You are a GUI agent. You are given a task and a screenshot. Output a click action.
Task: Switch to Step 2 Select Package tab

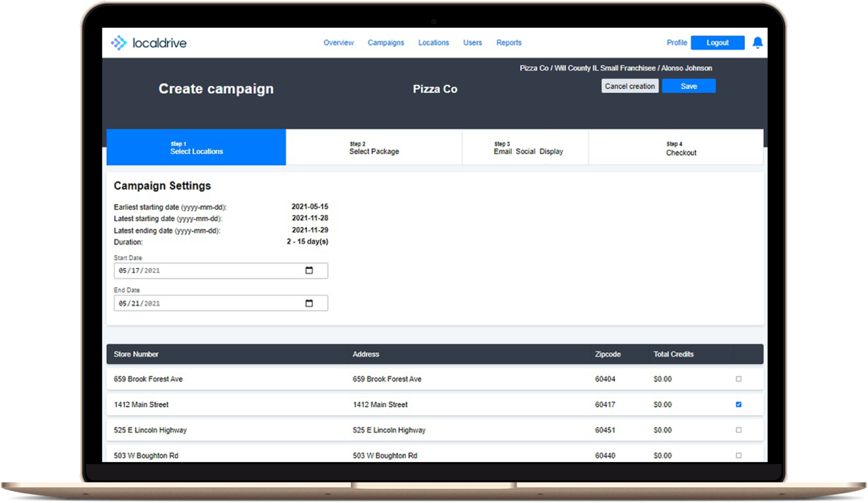[374, 147]
